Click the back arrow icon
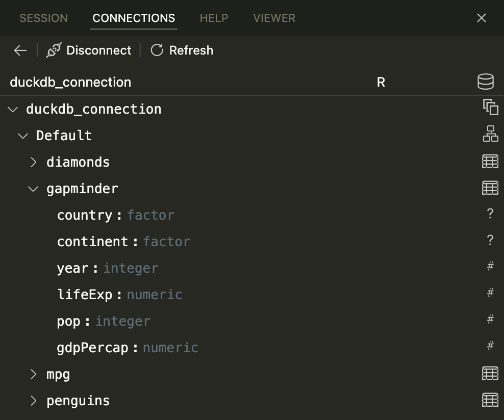The width and height of the screenshot is (504, 420). tap(20, 50)
